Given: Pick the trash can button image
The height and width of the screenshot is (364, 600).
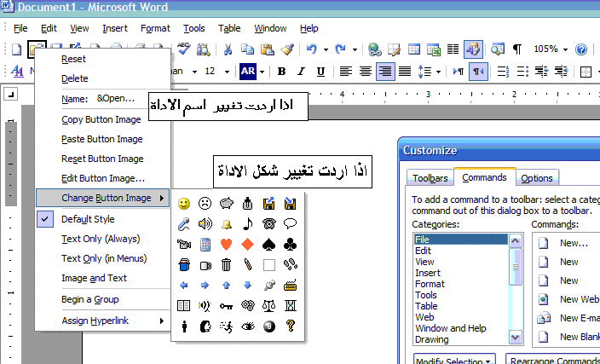Looking at the screenshot, I should pos(227,265).
